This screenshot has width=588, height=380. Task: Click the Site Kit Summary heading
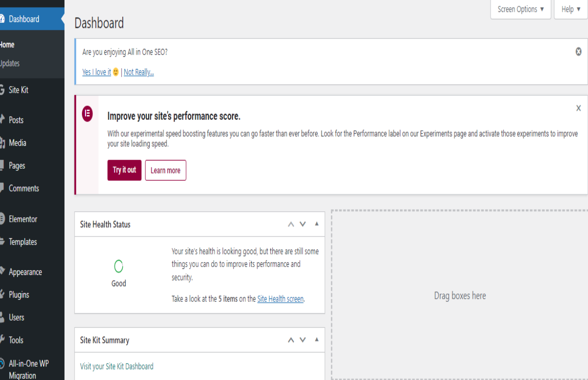104,340
